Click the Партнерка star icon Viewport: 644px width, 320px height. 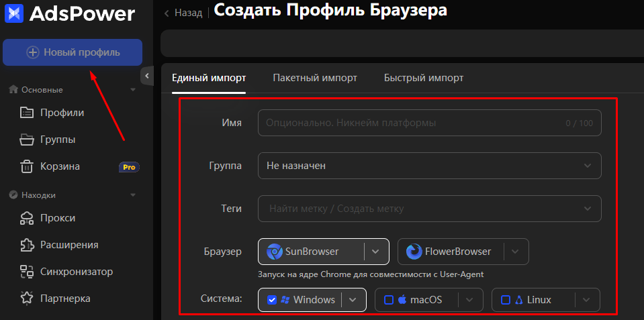coord(27,299)
